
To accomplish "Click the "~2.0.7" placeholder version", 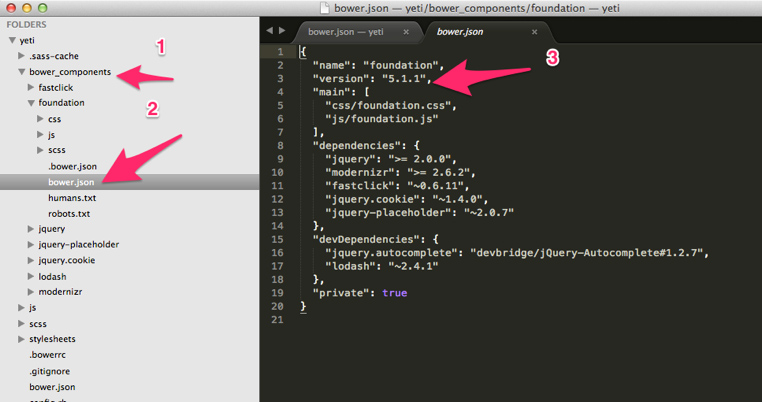I will tap(489, 212).
